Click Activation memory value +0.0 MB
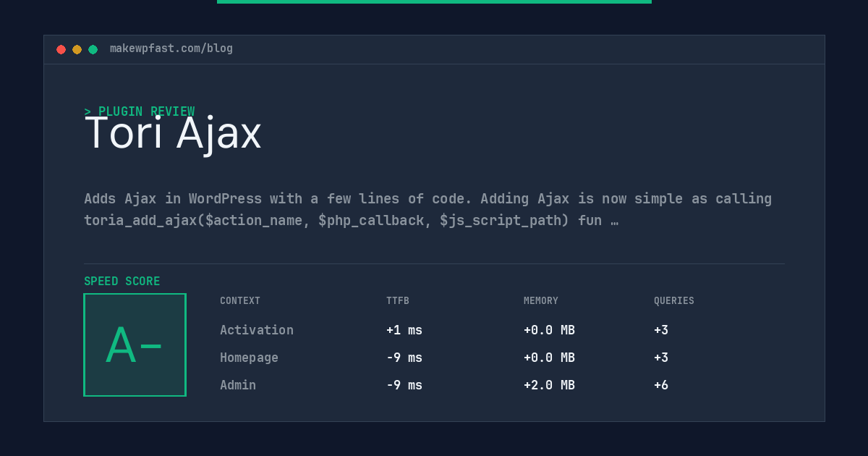 click(549, 330)
